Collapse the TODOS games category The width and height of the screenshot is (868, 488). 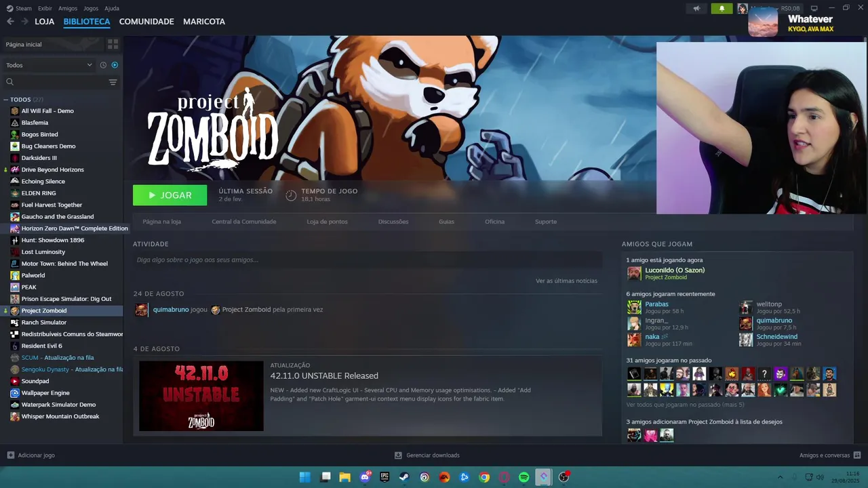(x=5, y=100)
